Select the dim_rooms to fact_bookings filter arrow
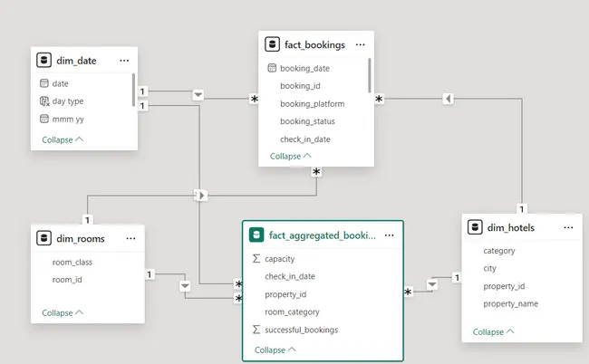The height and width of the screenshot is (364, 589). point(201,196)
